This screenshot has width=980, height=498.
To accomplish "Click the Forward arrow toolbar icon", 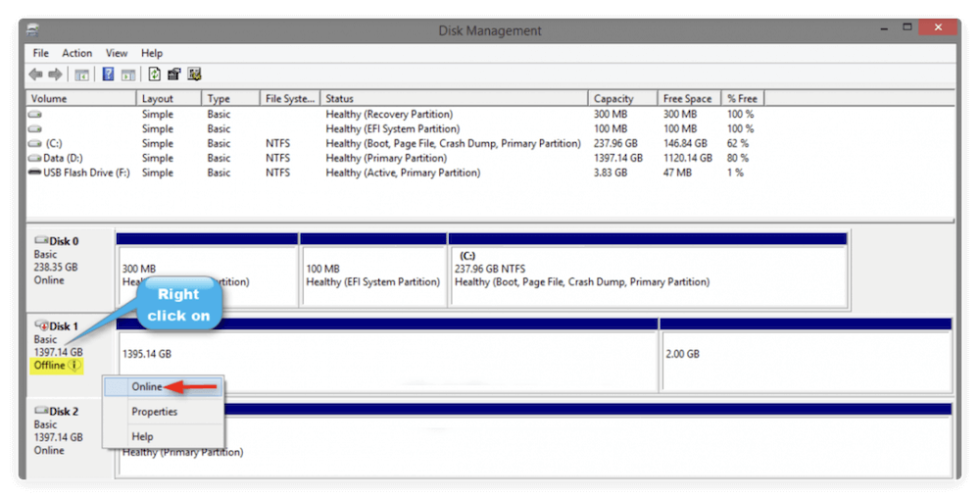I will point(56,75).
